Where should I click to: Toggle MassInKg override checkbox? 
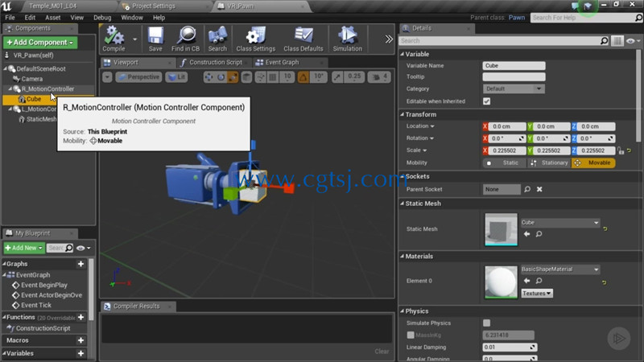click(x=411, y=335)
